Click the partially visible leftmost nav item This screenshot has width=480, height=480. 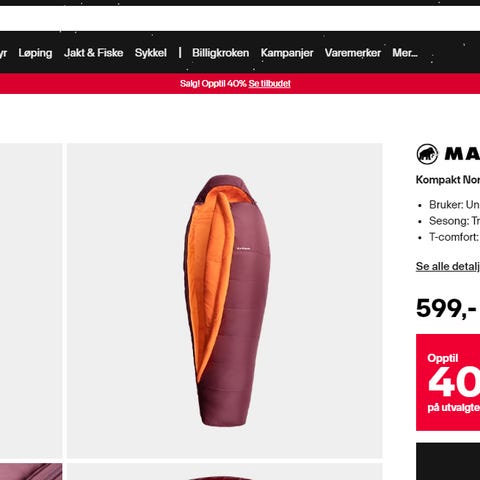[x=3, y=53]
